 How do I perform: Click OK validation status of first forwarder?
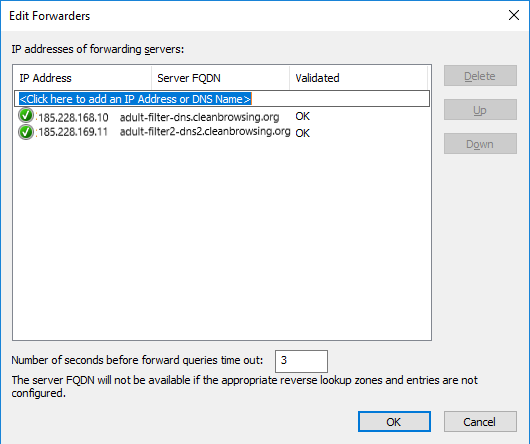point(303,116)
